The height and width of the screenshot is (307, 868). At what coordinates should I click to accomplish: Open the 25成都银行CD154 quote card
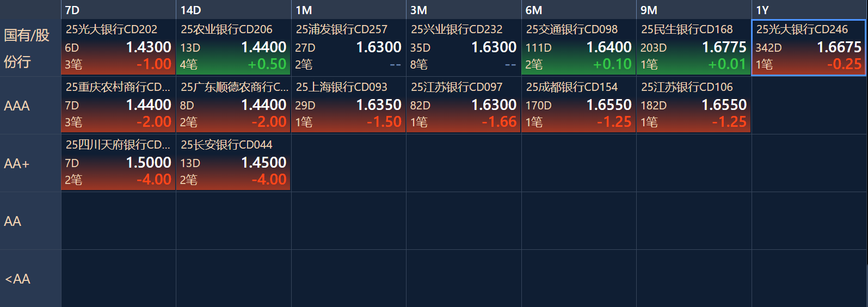point(578,105)
